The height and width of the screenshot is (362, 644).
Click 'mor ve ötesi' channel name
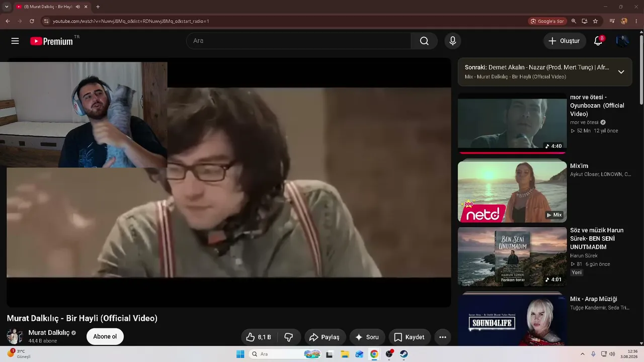(584, 122)
